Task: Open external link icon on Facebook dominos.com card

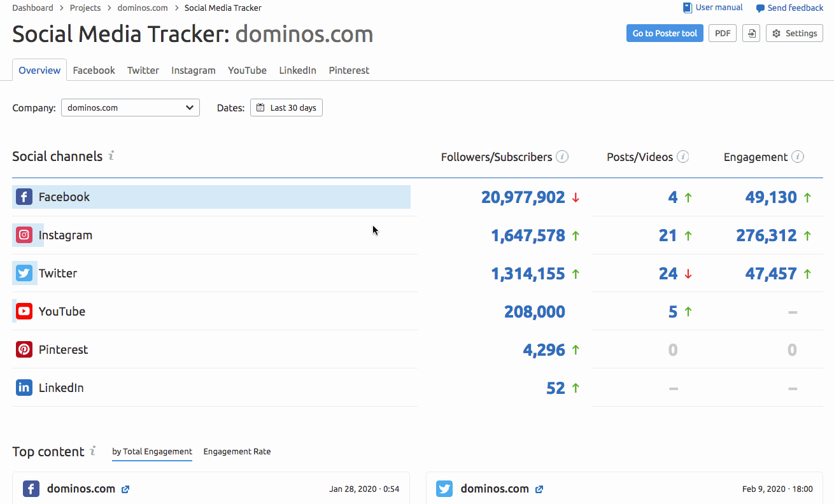Action: point(125,489)
